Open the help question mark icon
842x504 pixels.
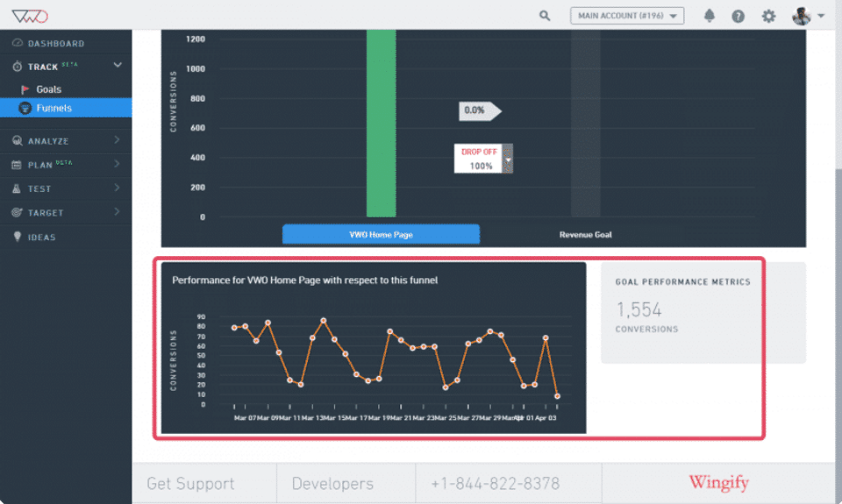tap(739, 16)
